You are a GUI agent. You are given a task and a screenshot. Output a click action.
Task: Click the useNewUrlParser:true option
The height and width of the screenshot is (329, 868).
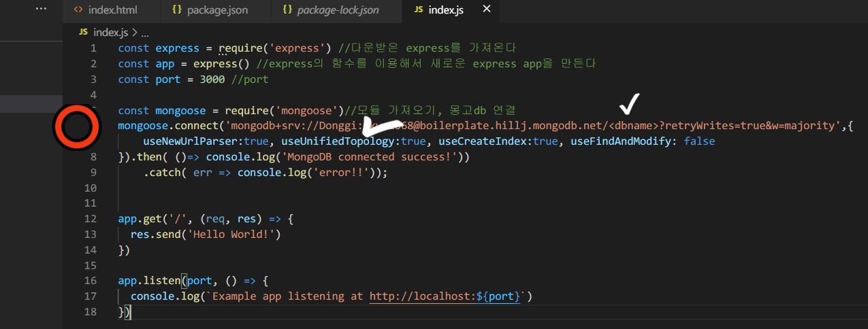coord(204,141)
